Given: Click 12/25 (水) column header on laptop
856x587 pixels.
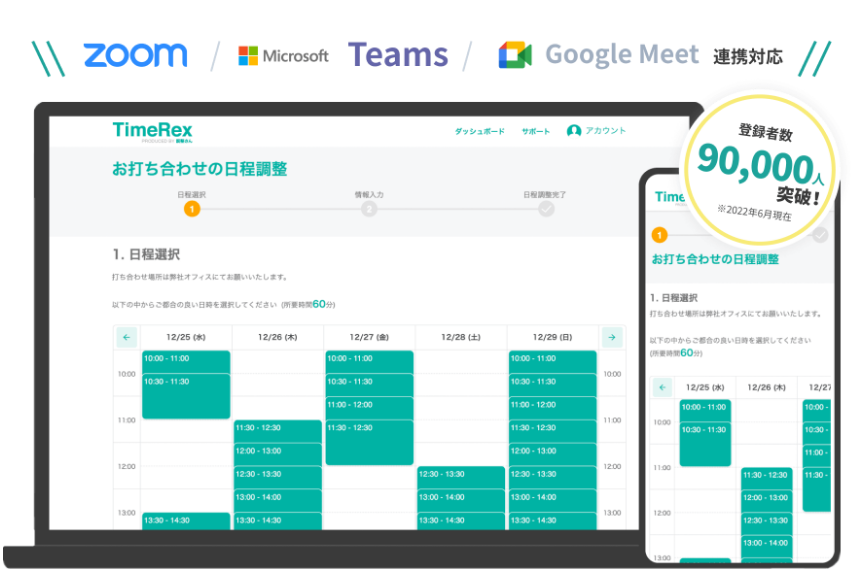Looking at the screenshot, I should click(x=186, y=337).
